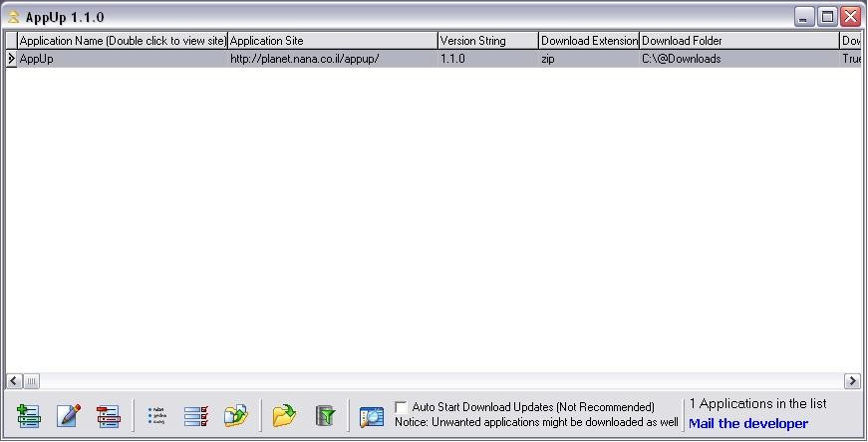Screen dimensions: 868x442
Task: Click the zip download extension cell
Action: click(589, 59)
